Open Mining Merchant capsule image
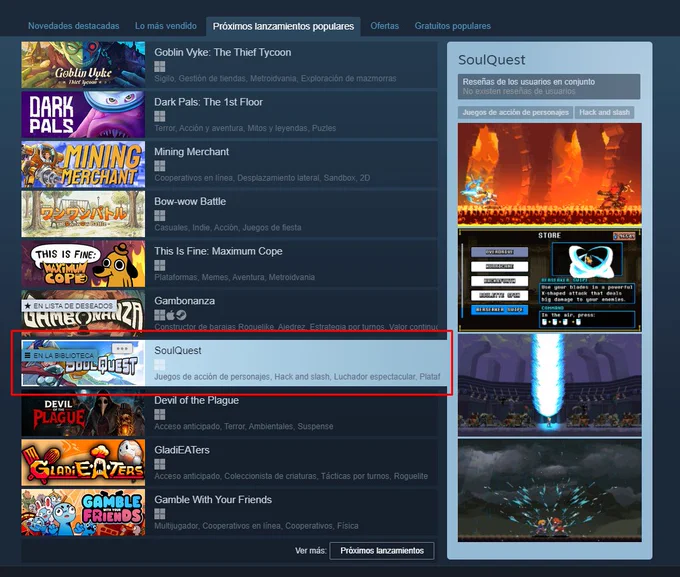The image size is (680, 577). click(83, 164)
